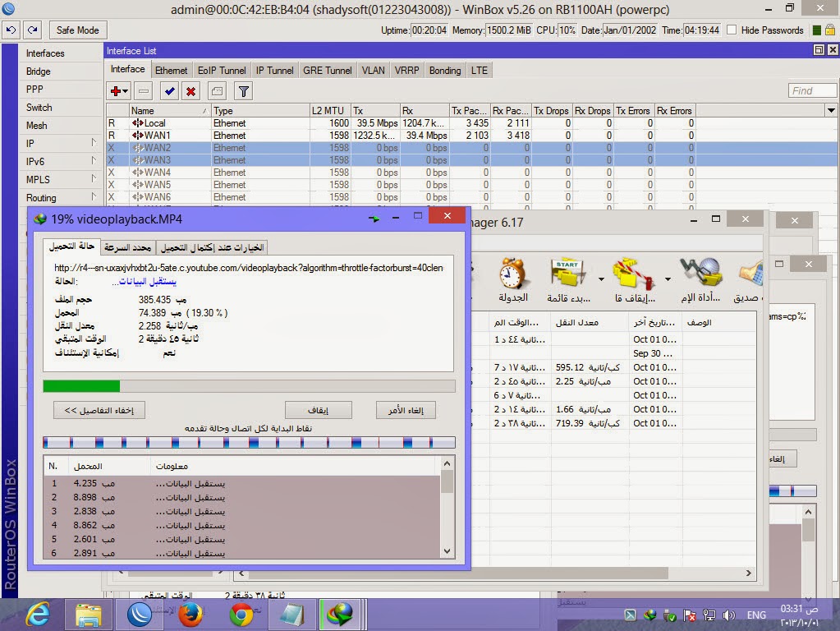
Task: Open the funnel Filter icon
Action: [244, 91]
